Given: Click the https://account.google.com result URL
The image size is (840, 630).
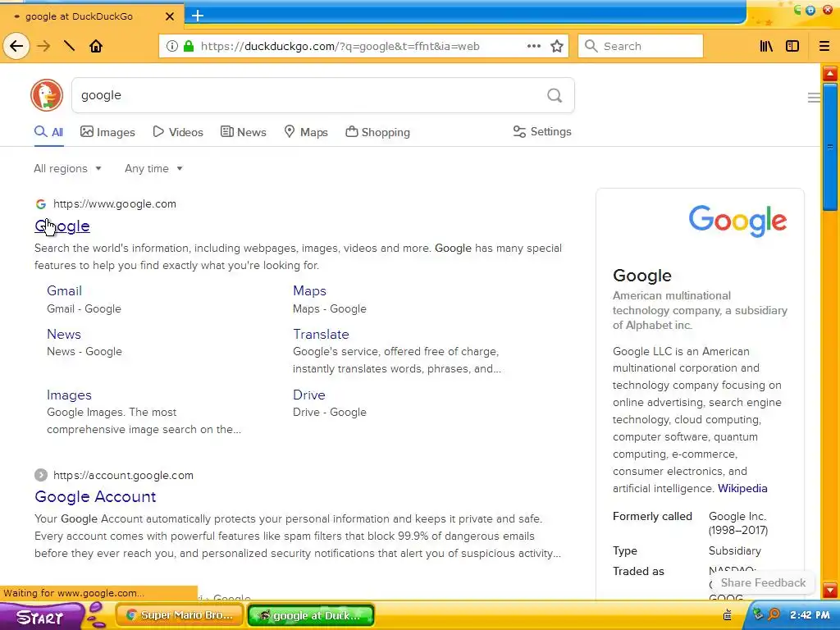Looking at the screenshot, I should point(123,475).
